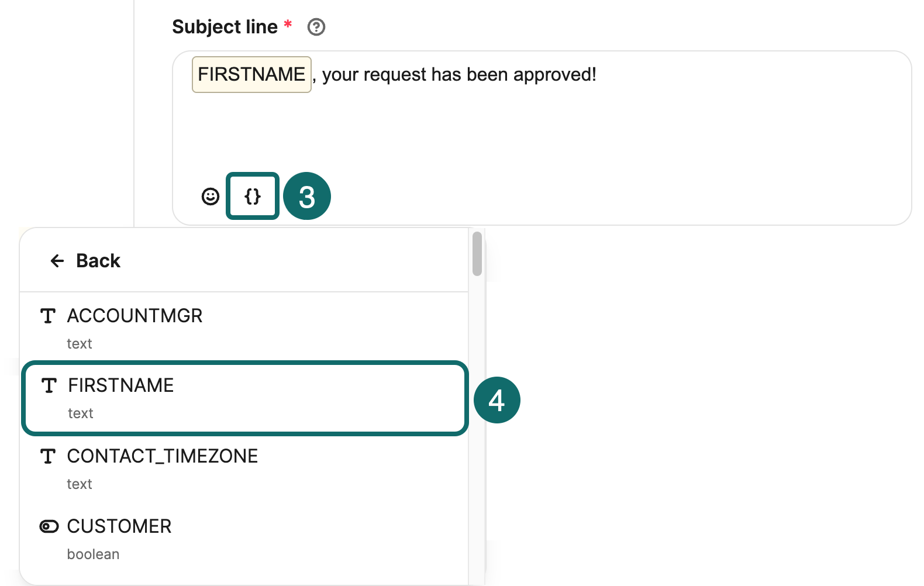The height and width of the screenshot is (586, 924).
Task: Click the text type icon beside CONTACT_TIMEZONE
Action: pos(49,456)
